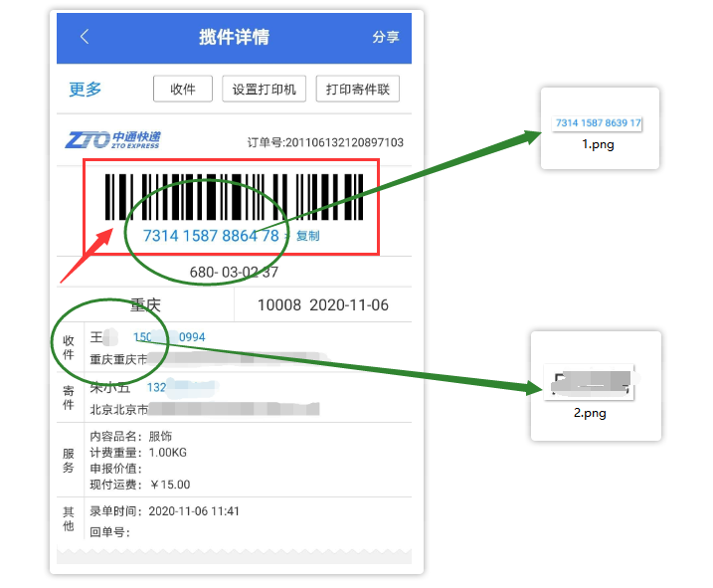Viewport: 713px width, 588px height.
Task: Select the 回单号 line
Action: [x=110, y=531]
